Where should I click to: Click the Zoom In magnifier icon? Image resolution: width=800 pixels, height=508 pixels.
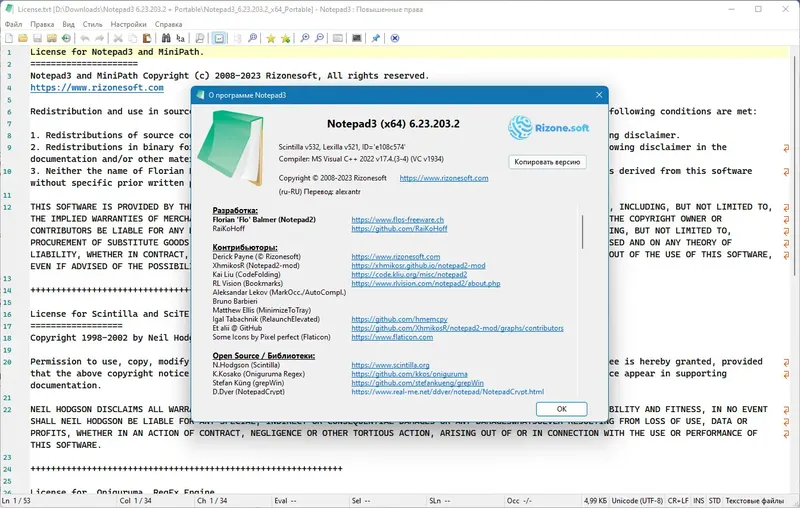(x=305, y=38)
